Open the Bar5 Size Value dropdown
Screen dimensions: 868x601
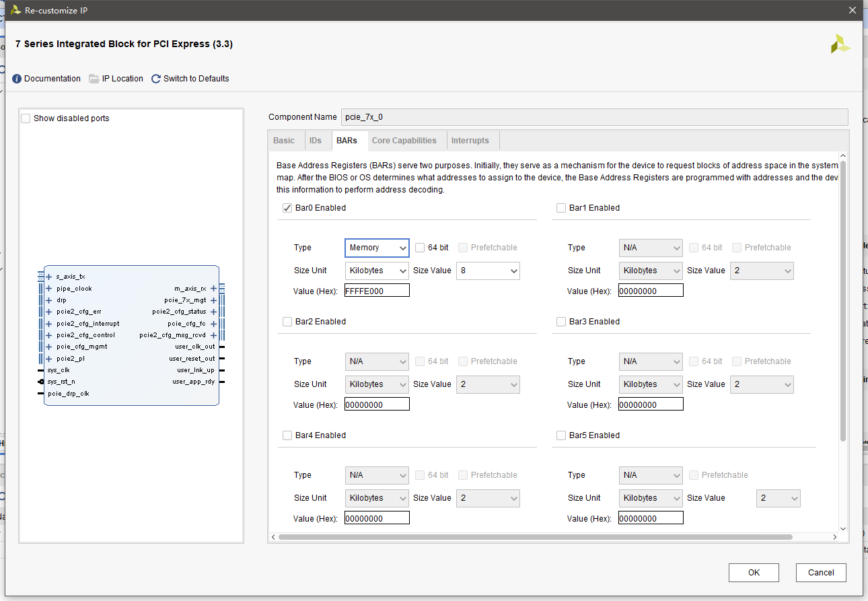[x=779, y=499]
